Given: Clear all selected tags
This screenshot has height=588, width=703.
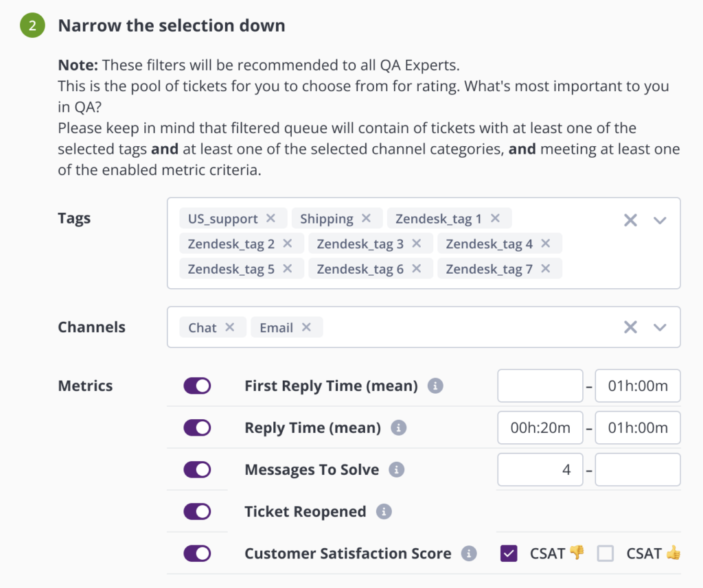Looking at the screenshot, I should 630,220.
